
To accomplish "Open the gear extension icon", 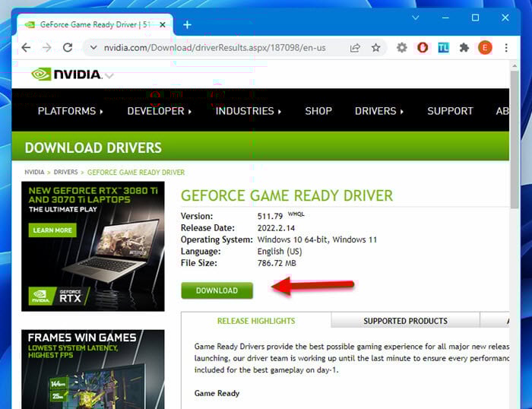I will (x=402, y=48).
